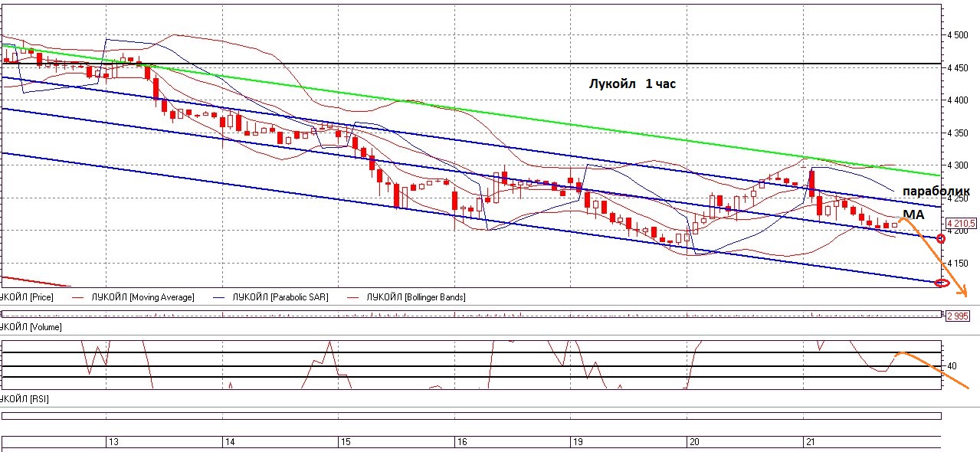The width and height of the screenshot is (980, 452).
Task: Click date label 15 on time axis
Action: click(345, 443)
